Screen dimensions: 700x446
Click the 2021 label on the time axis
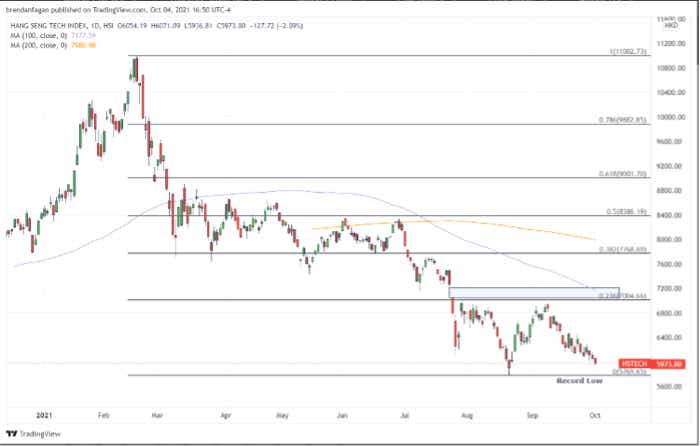click(44, 415)
